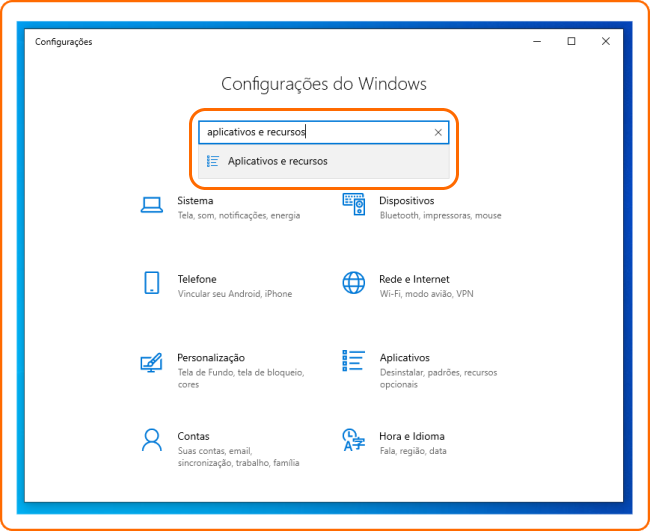Close the Configurações window
Image resolution: width=650 pixels, height=531 pixels.
point(606,41)
